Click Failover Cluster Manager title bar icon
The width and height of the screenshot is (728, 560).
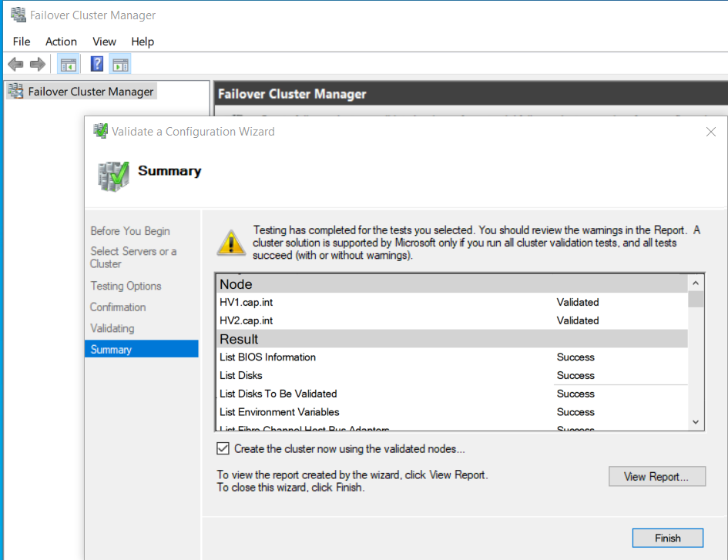tap(17, 15)
